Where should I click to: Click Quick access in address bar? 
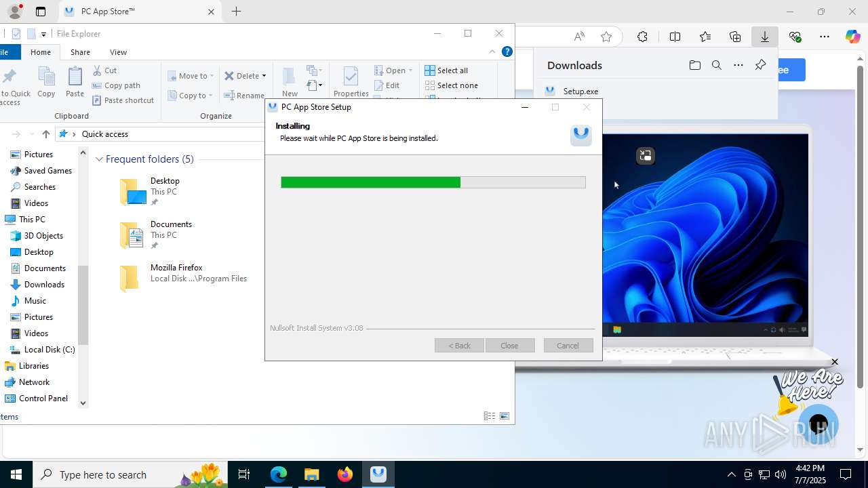[x=105, y=134]
